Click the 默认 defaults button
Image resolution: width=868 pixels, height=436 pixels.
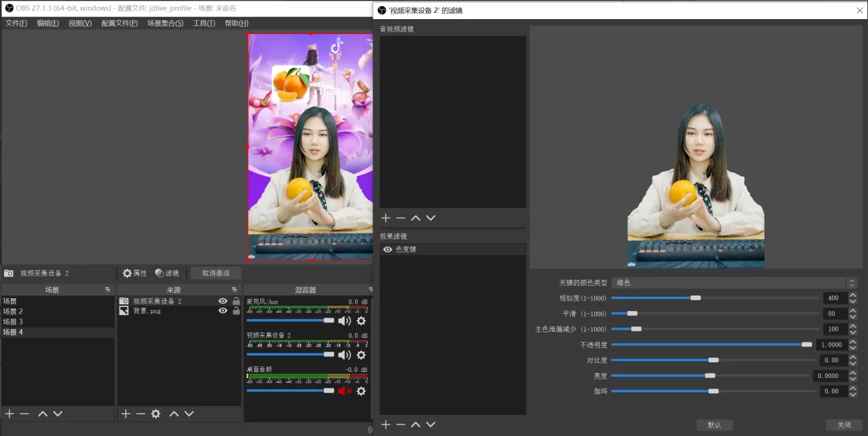(x=714, y=425)
